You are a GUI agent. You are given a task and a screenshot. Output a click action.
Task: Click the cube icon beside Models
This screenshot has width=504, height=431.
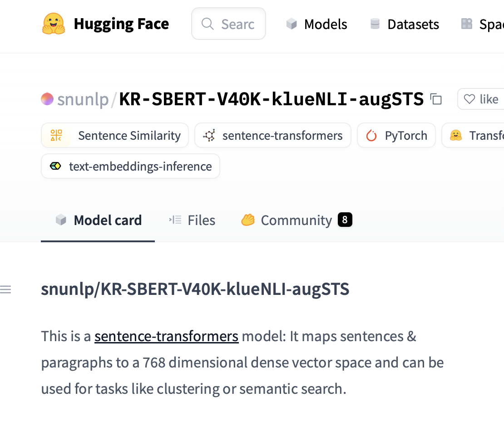pos(292,24)
